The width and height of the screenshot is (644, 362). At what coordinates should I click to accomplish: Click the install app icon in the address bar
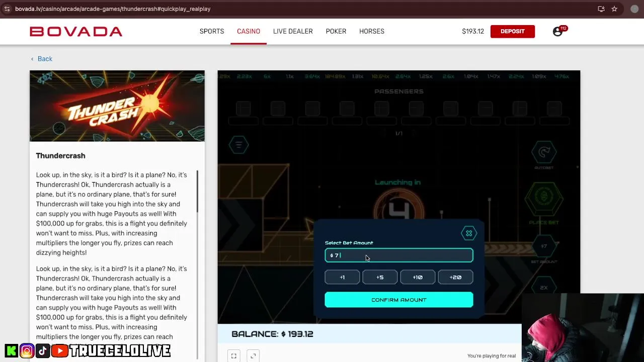pos(601,9)
